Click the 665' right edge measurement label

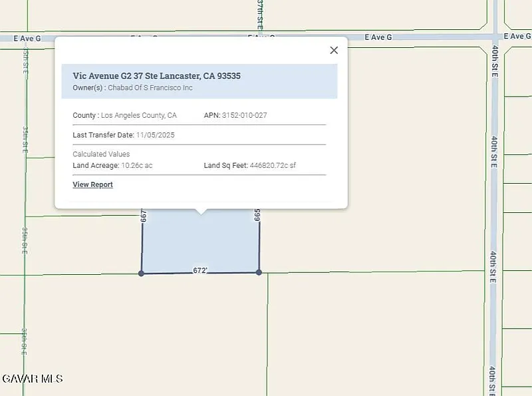257,216
